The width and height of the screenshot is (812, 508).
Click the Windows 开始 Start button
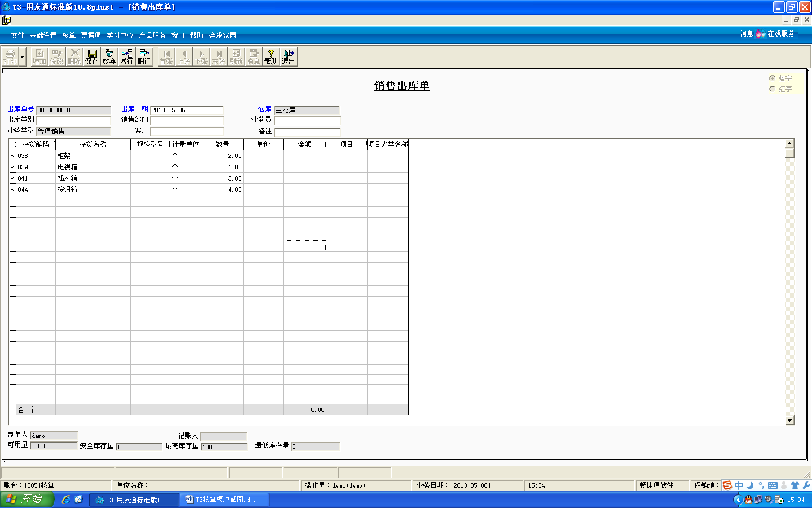(x=27, y=499)
